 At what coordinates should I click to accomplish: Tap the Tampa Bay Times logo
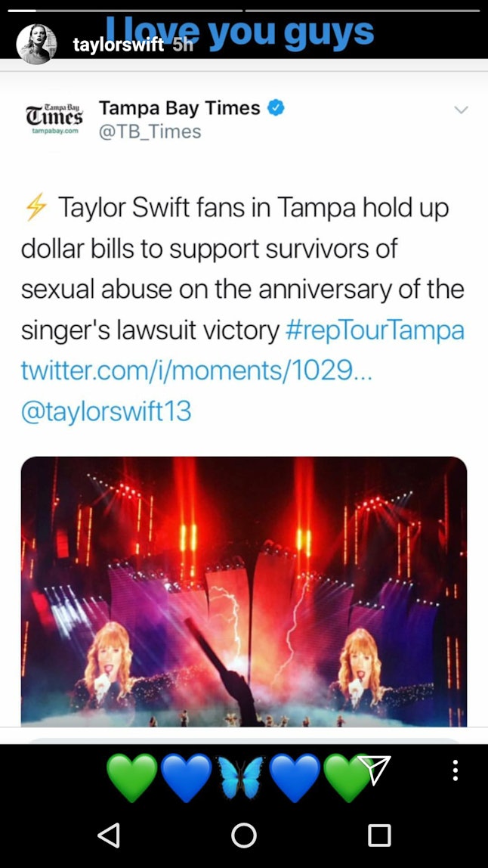pyautogui.click(x=54, y=119)
